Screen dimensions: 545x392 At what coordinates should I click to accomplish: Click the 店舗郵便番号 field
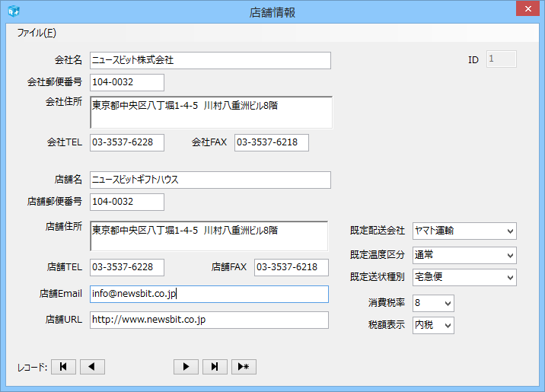coord(127,202)
